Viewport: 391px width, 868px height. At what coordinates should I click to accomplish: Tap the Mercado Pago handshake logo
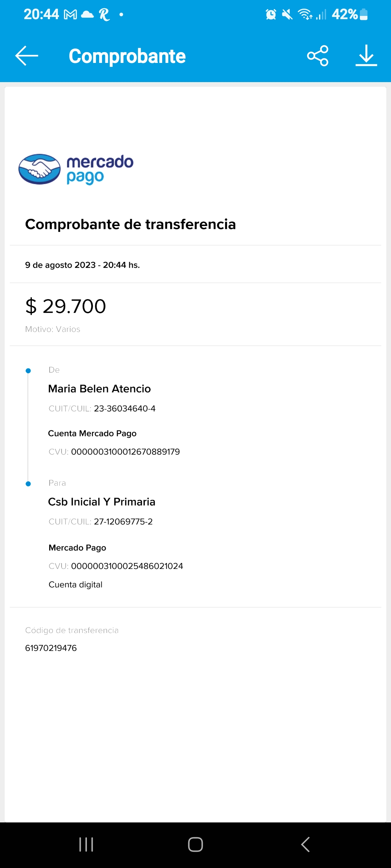(39, 169)
